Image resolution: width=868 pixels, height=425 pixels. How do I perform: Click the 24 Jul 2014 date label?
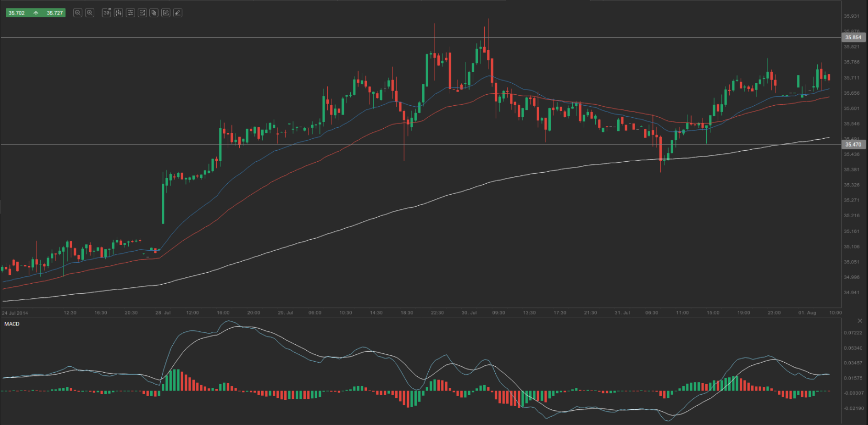pyautogui.click(x=15, y=313)
